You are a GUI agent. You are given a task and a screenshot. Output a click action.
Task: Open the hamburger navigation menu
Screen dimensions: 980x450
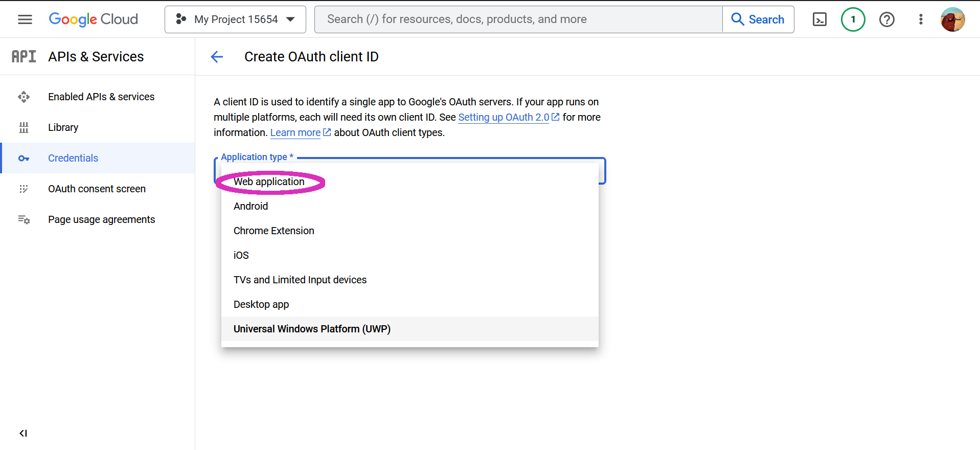tap(25, 19)
